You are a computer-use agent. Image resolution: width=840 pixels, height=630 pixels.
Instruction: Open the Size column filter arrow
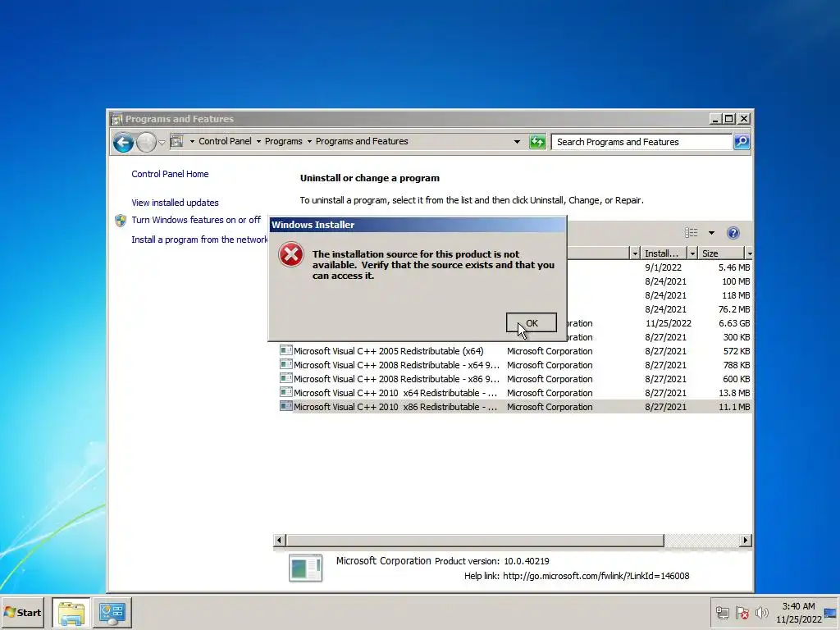click(749, 253)
